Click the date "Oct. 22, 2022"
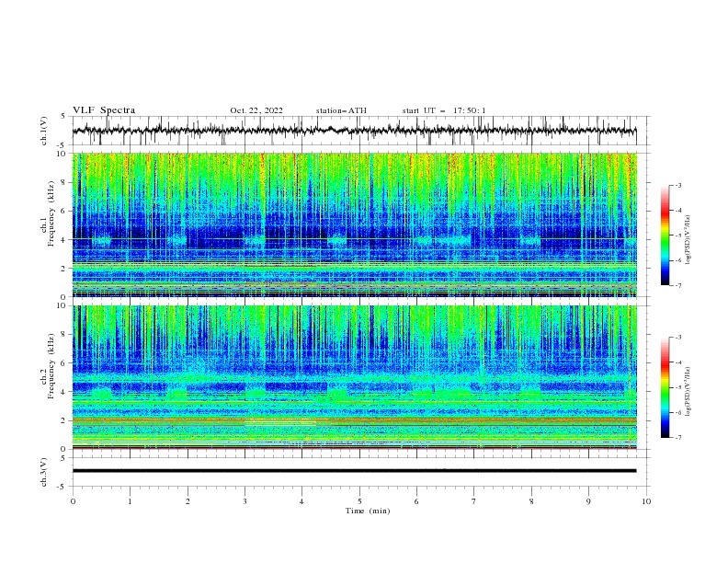 tap(256, 110)
